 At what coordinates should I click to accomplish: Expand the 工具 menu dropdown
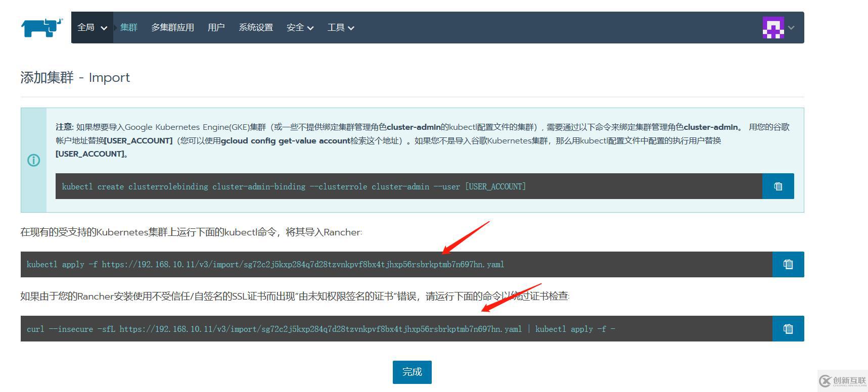341,27
